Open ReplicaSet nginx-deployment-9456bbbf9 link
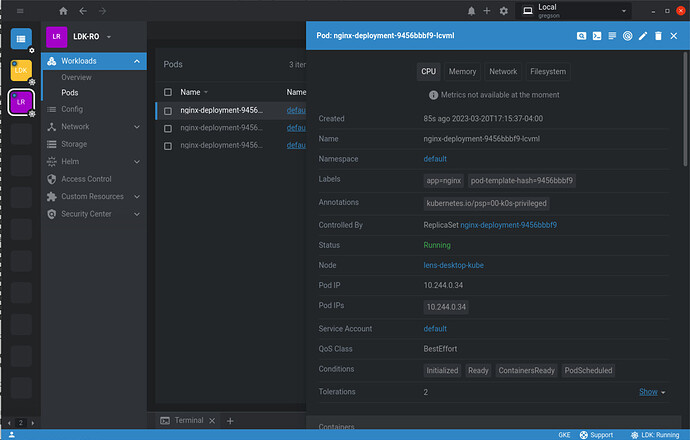This screenshot has height=440, width=690. point(508,225)
